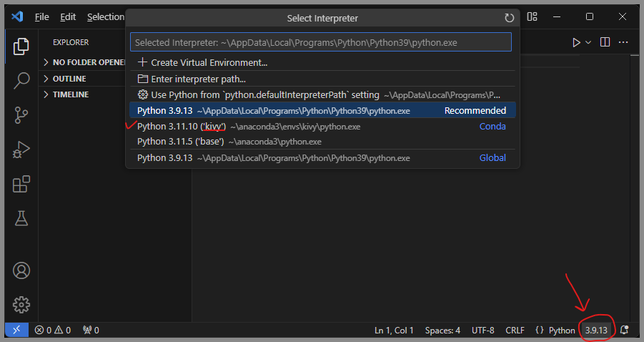Refresh the interpreter list
Image resolution: width=644 pixels, height=342 pixels.
[x=509, y=18]
